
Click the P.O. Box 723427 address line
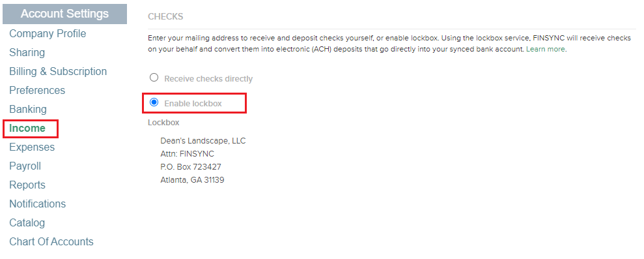coord(191,167)
